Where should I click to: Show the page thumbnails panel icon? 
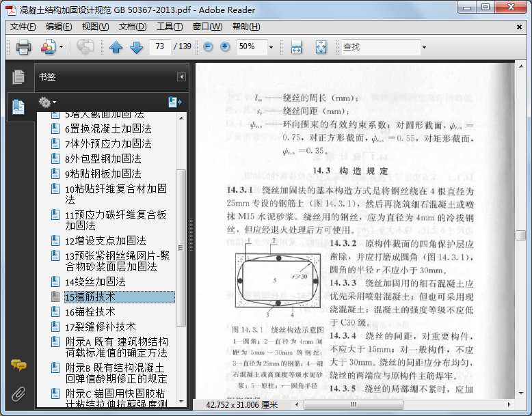click(18, 77)
